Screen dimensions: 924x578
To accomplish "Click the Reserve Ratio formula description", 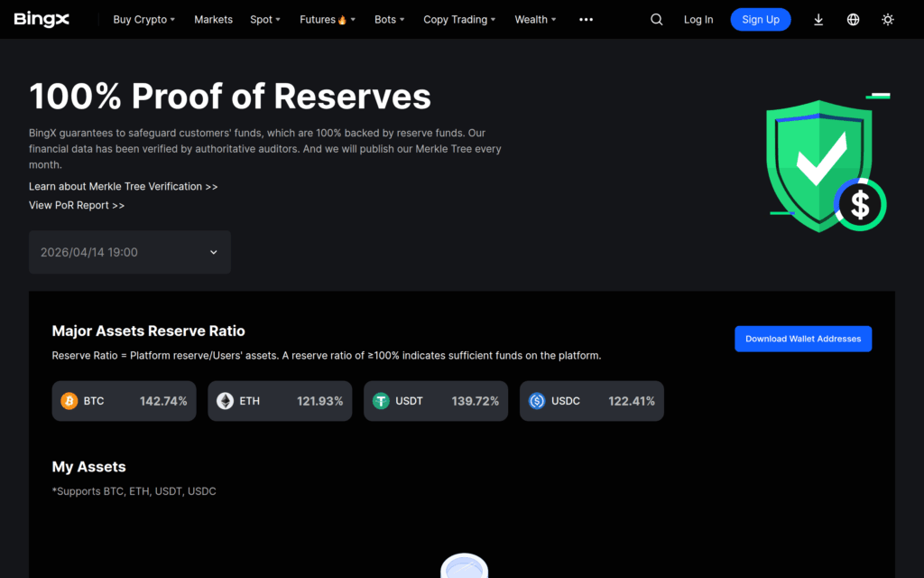I will [x=327, y=356].
